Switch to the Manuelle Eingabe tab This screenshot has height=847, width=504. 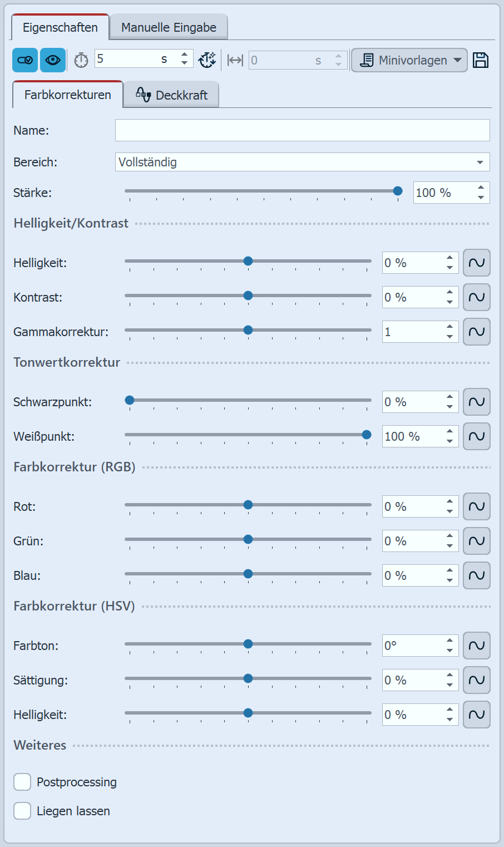pos(168,26)
